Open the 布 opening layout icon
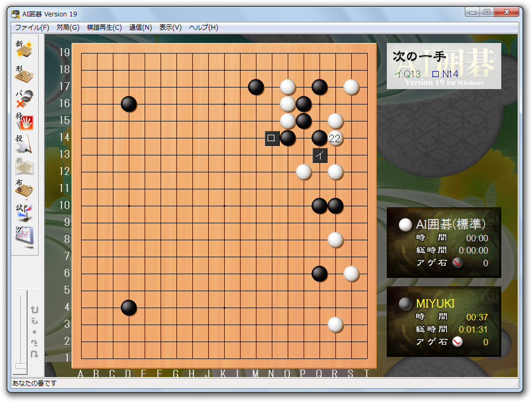 pyautogui.click(x=24, y=188)
